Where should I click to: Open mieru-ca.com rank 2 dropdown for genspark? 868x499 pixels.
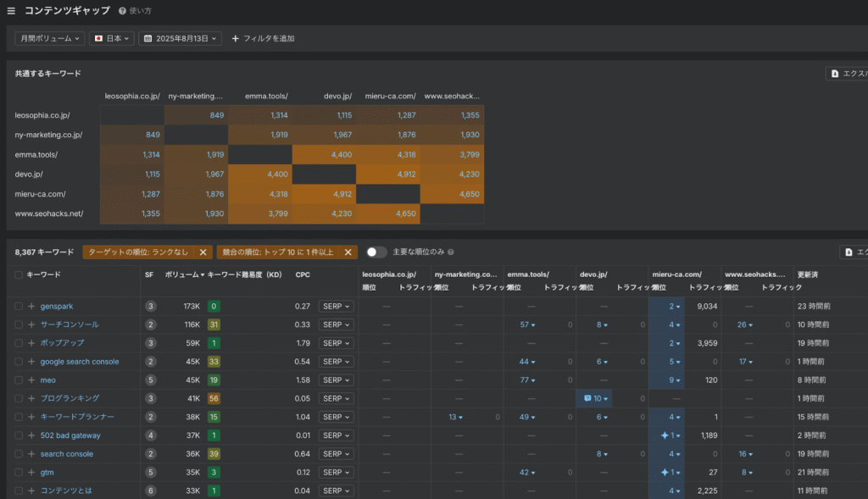(x=674, y=306)
